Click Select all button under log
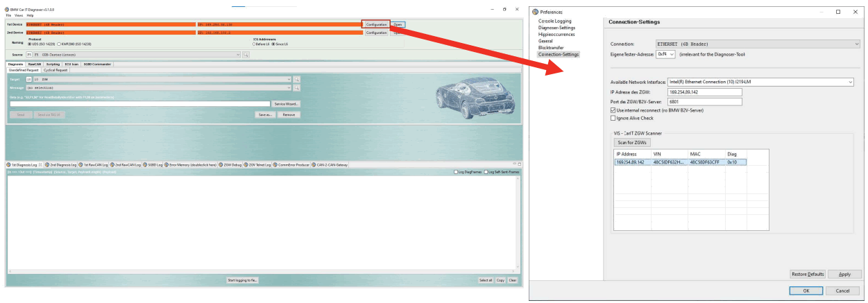The width and height of the screenshot is (868, 303). tap(486, 280)
